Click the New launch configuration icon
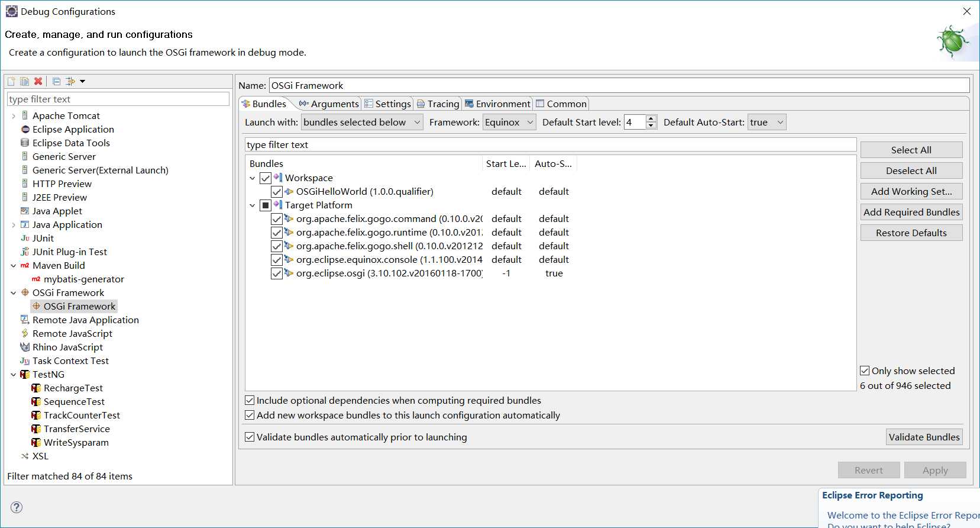 (x=11, y=81)
